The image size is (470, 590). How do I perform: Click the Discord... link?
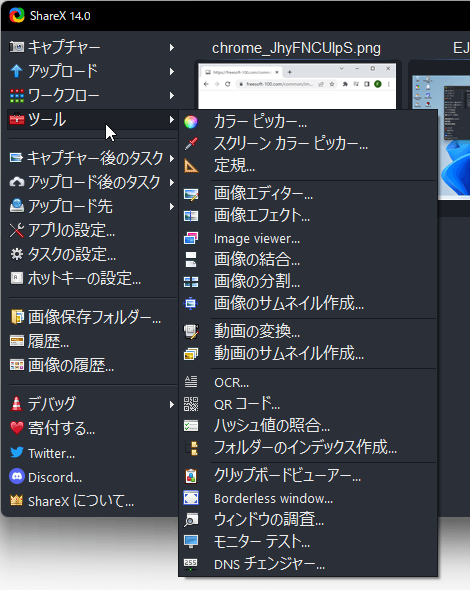92,477
